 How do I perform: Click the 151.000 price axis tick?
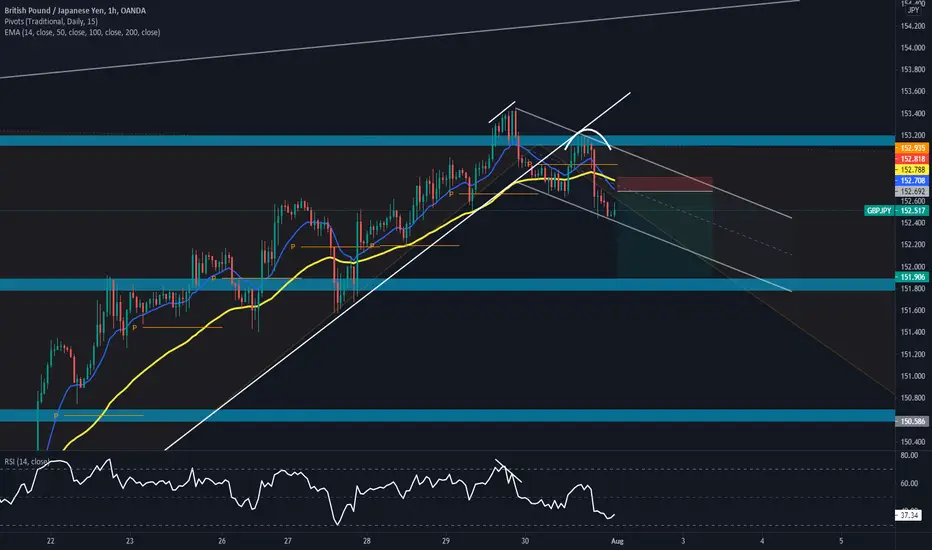coord(912,376)
